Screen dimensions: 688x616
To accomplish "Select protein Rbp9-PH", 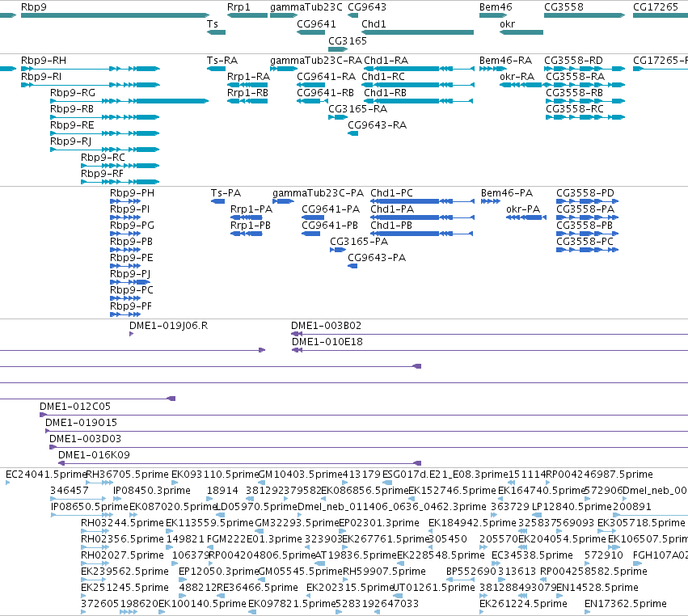I will [125, 201].
